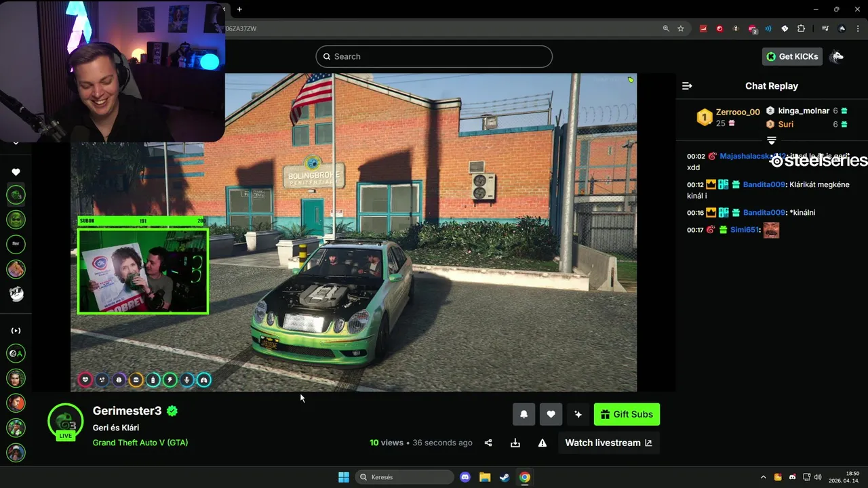Click Gerimester3 live avatar

[x=65, y=421]
